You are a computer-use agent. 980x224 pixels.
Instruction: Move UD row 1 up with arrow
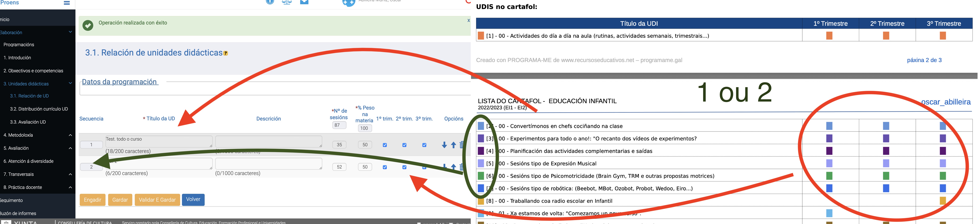(x=453, y=145)
